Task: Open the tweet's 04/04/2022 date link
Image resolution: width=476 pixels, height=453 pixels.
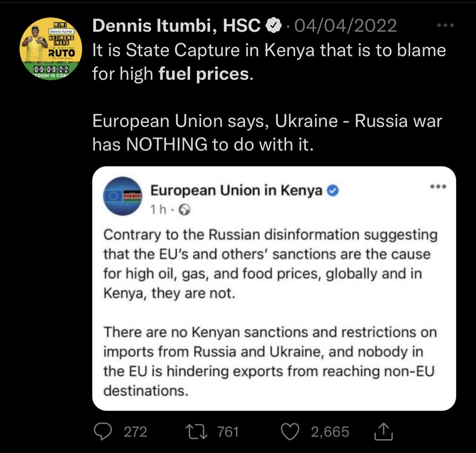Action: click(x=345, y=27)
